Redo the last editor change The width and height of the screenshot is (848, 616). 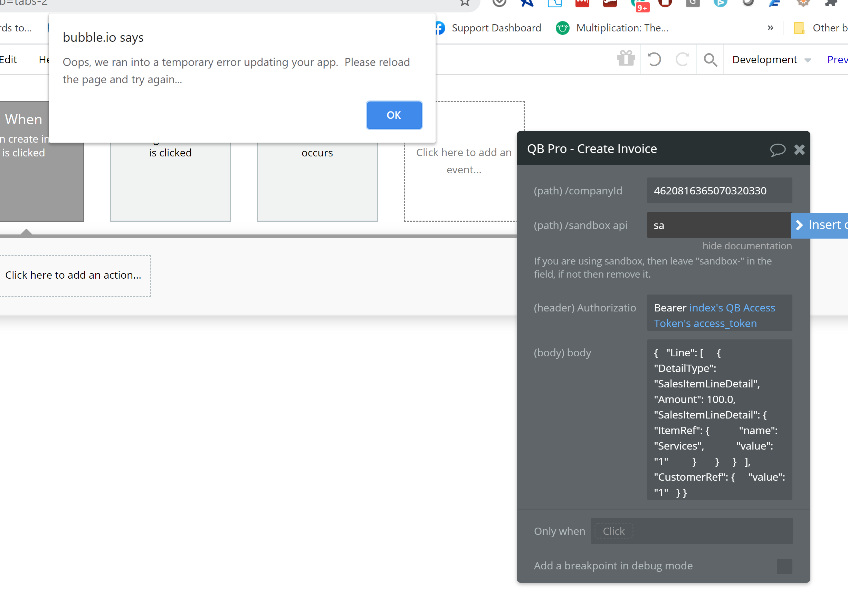pyautogui.click(x=682, y=59)
